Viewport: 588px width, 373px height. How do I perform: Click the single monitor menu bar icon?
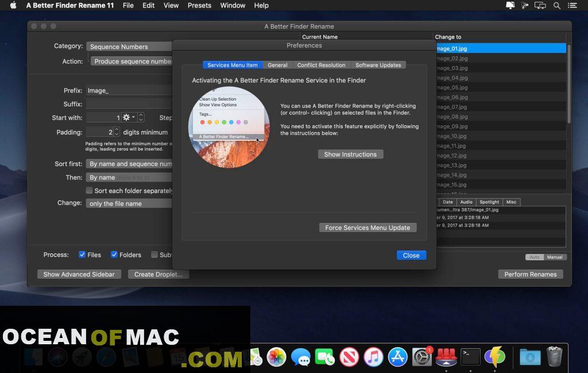pos(510,5)
